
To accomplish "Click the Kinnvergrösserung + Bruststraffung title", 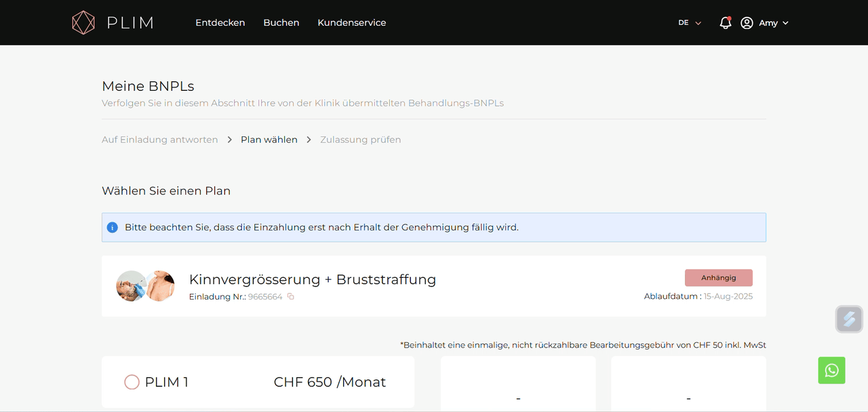I will tap(313, 279).
